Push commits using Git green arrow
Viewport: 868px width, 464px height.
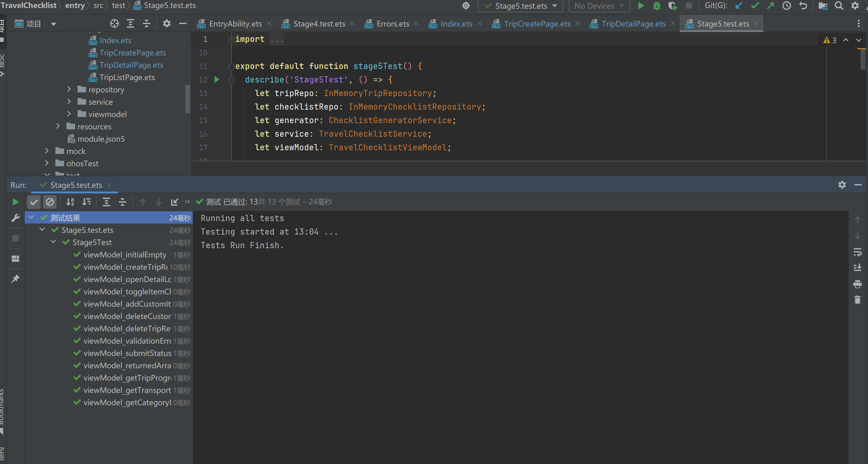[771, 6]
